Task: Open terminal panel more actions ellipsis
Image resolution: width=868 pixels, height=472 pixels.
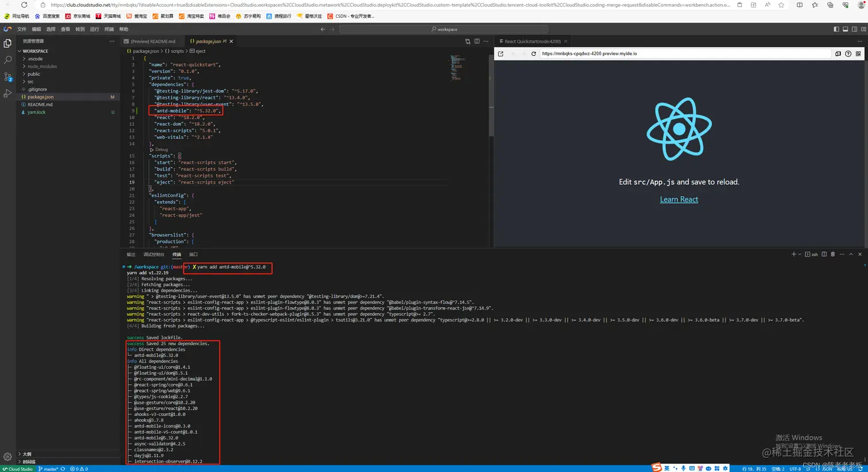Action: [842, 254]
